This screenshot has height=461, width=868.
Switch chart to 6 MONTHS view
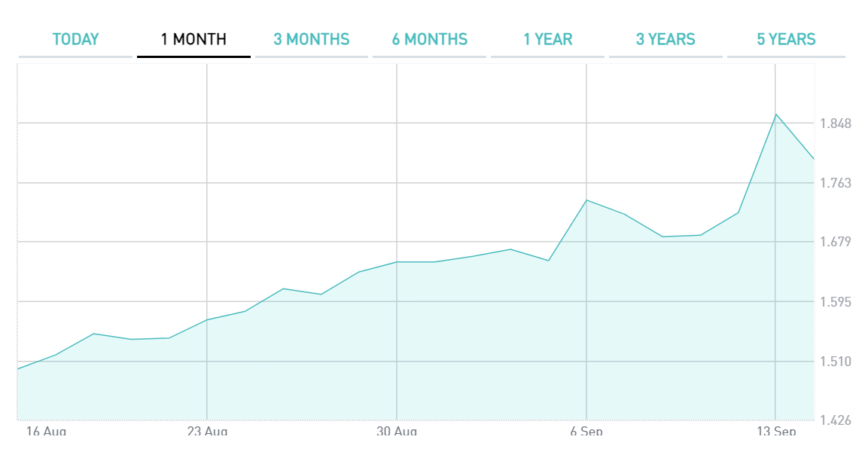(430, 39)
